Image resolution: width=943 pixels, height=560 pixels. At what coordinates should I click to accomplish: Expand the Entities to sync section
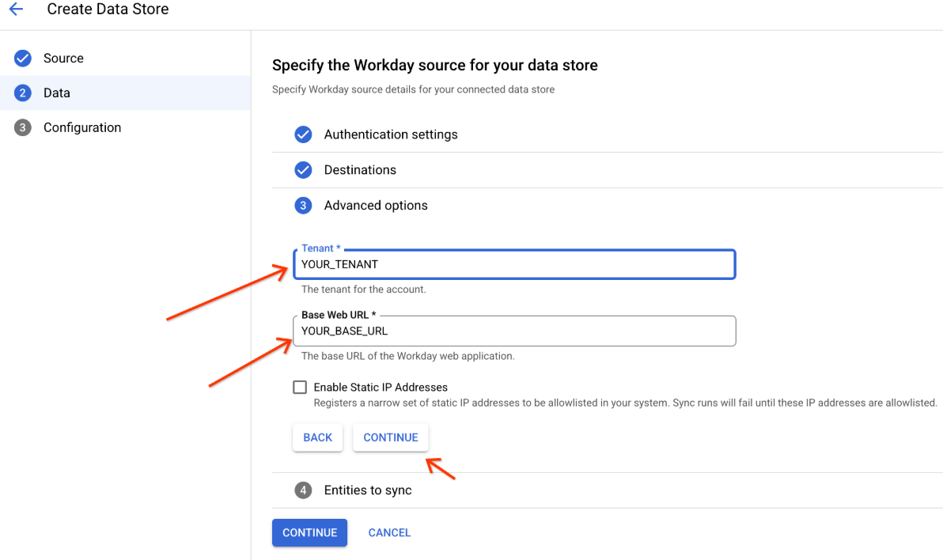[x=608, y=490]
